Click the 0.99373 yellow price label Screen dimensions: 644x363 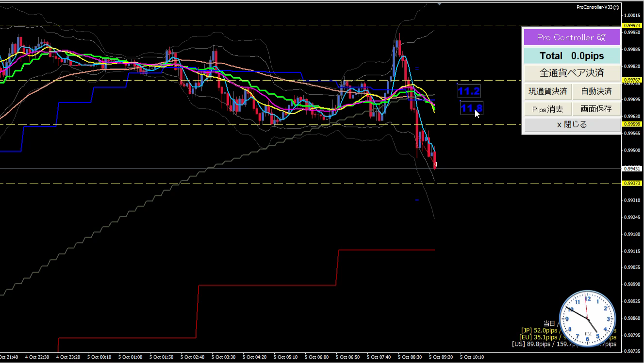pyautogui.click(x=632, y=184)
